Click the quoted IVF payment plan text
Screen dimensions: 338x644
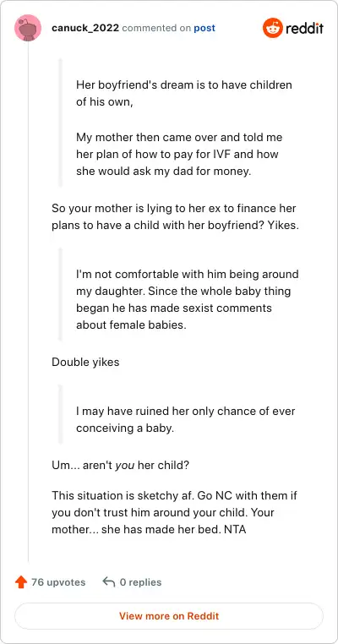click(179, 154)
